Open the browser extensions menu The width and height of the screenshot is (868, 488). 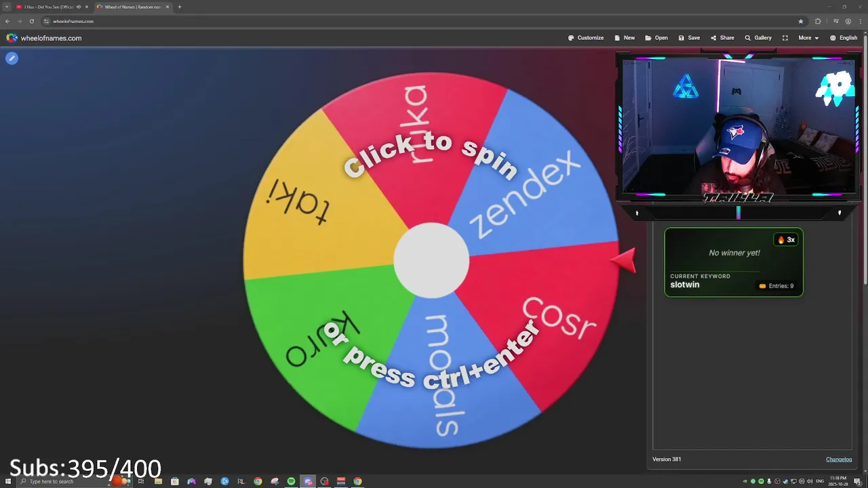[818, 21]
